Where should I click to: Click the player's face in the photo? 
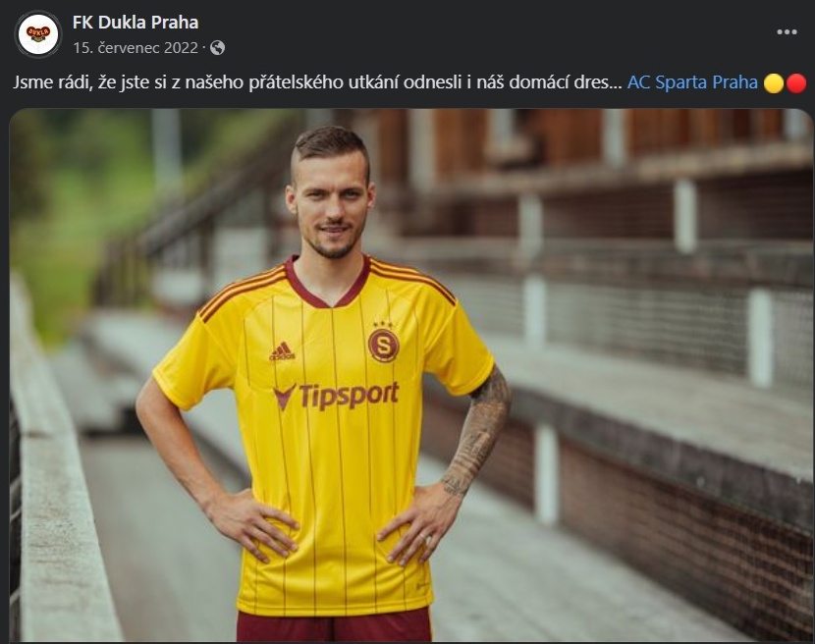[x=331, y=208]
